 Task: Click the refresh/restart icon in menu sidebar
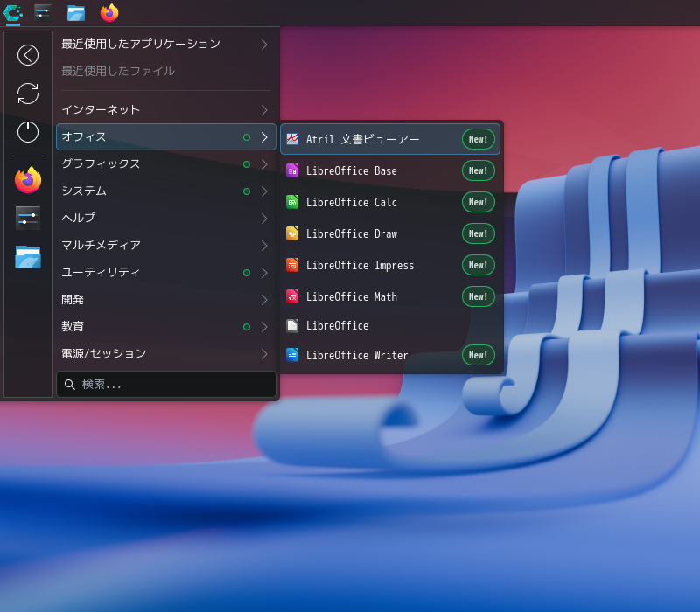coord(28,94)
